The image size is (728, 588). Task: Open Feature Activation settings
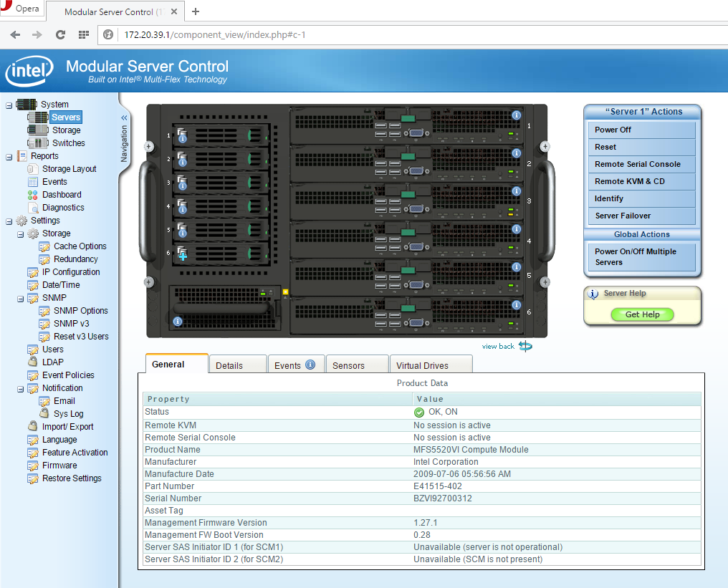[75, 453]
